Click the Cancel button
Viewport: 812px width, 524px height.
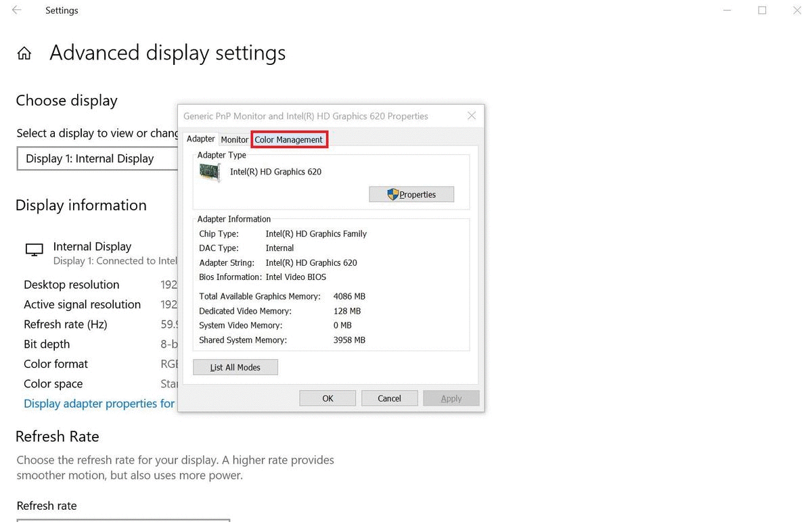(x=389, y=398)
